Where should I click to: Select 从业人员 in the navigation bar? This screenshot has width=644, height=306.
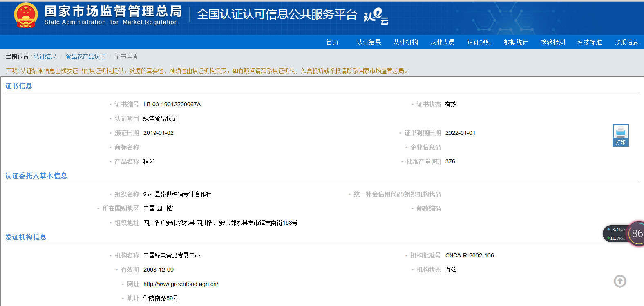(x=443, y=42)
